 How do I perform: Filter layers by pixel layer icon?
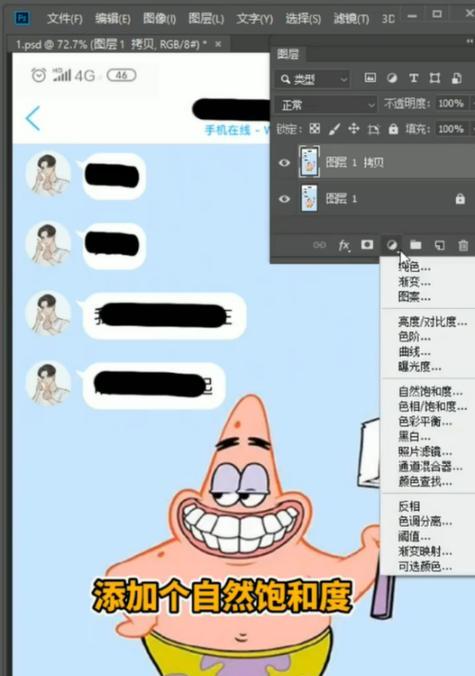pyautogui.click(x=370, y=78)
